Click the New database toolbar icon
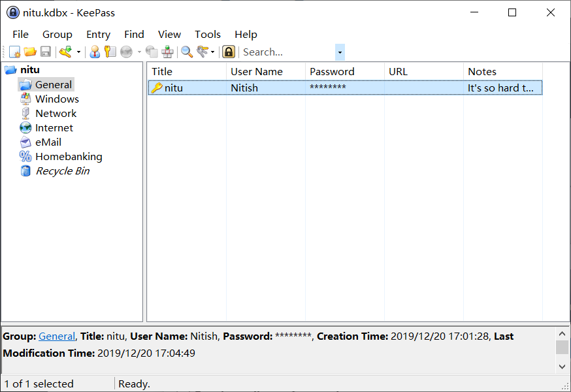The height and width of the screenshot is (392, 571). click(15, 52)
